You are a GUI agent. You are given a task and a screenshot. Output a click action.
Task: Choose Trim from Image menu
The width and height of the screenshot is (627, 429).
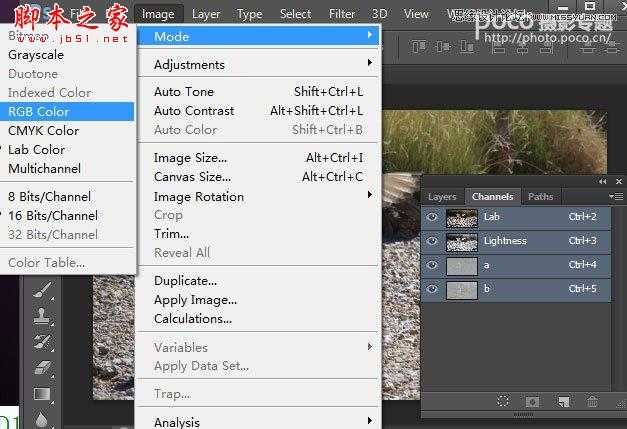(259, 233)
